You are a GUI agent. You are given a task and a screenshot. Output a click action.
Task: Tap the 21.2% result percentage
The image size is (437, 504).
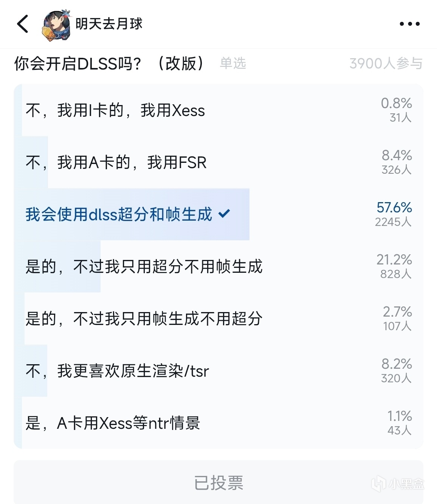click(x=394, y=260)
